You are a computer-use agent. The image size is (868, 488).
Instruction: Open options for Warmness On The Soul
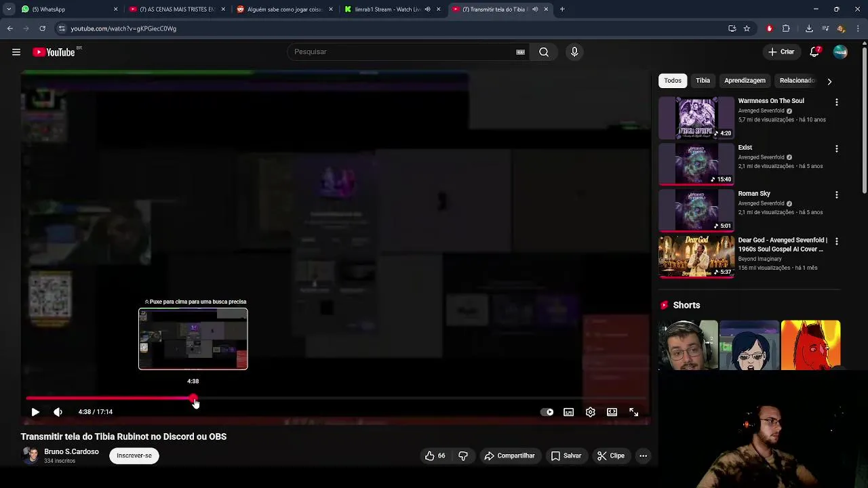(836, 102)
